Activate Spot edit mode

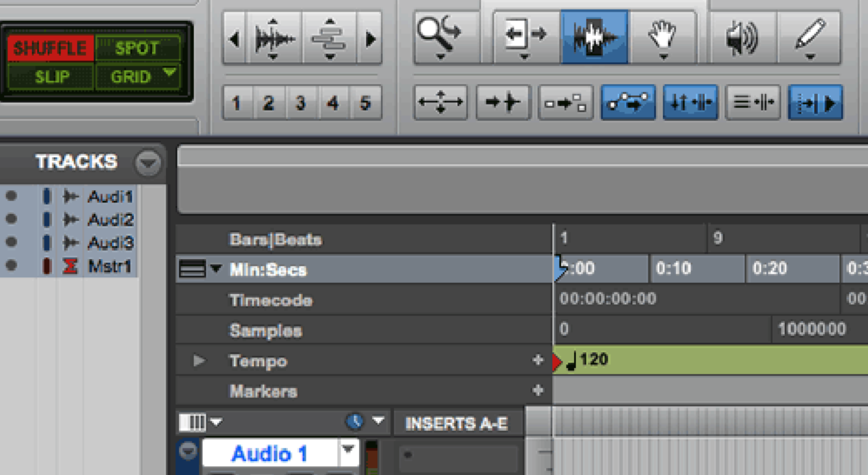(137, 48)
